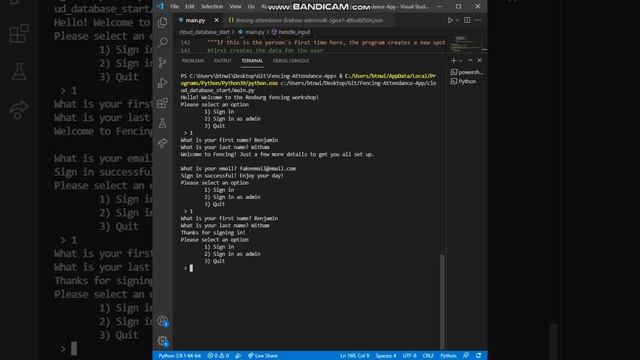Click code line 142 docstring text
Viewport: 640px width, 360px height.
(326, 42)
